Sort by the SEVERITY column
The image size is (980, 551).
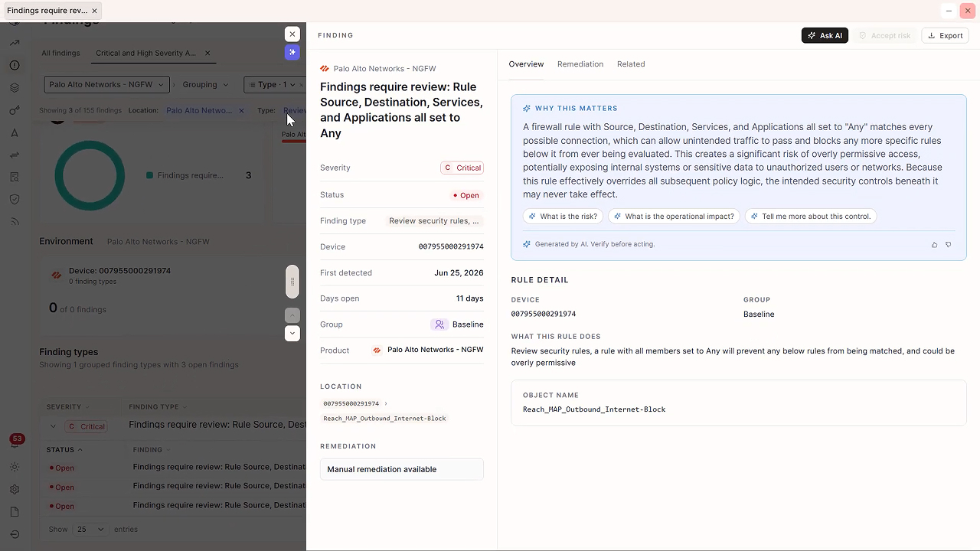(x=67, y=407)
